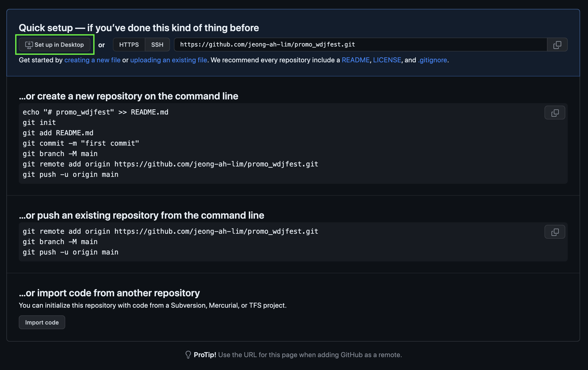The height and width of the screenshot is (370, 588).
Task: Click the repository URL text field
Action: [x=360, y=45]
